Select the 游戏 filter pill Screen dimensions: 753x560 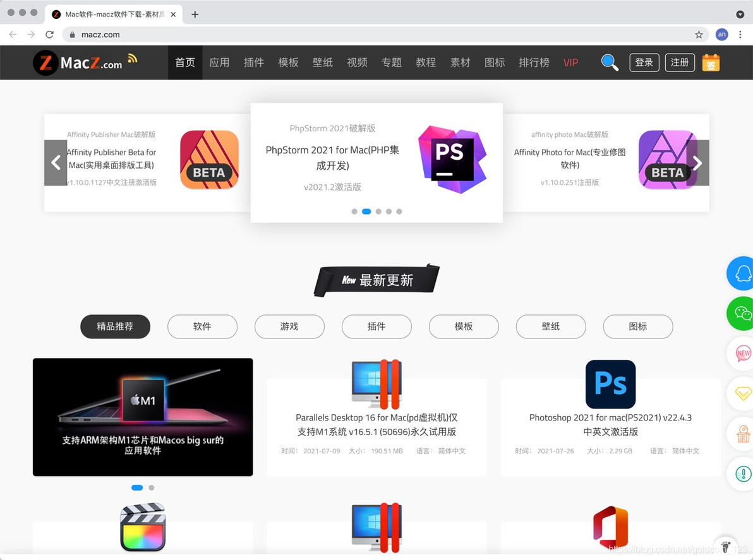pyautogui.click(x=289, y=326)
